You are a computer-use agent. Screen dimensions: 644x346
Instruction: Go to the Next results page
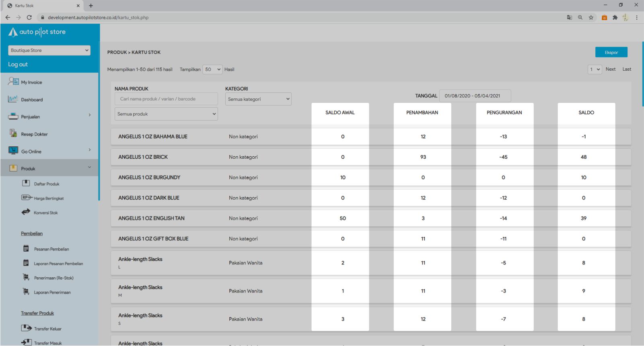[x=610, y=69]
